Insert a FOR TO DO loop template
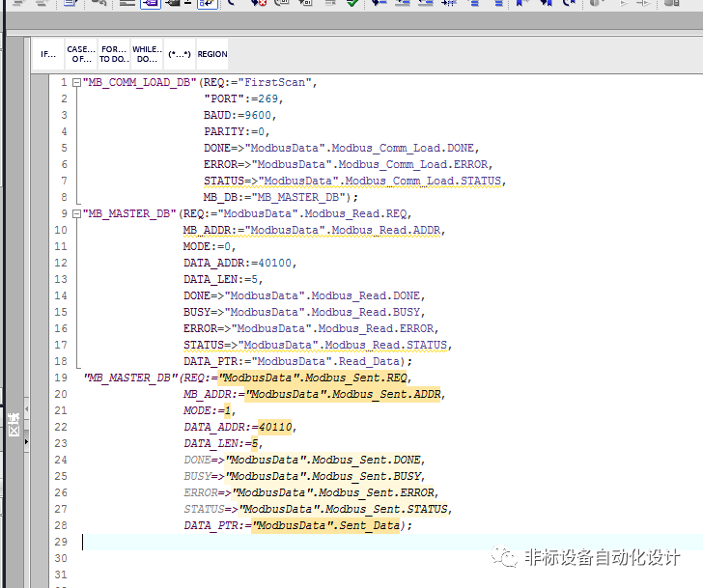The height and width of the screenshot is (588, 703). [x=114, y=54]
